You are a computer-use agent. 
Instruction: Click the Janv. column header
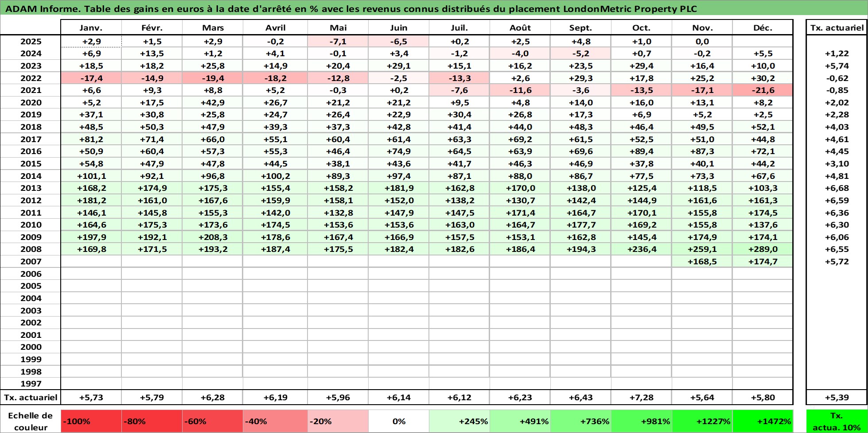pos(91,27)
